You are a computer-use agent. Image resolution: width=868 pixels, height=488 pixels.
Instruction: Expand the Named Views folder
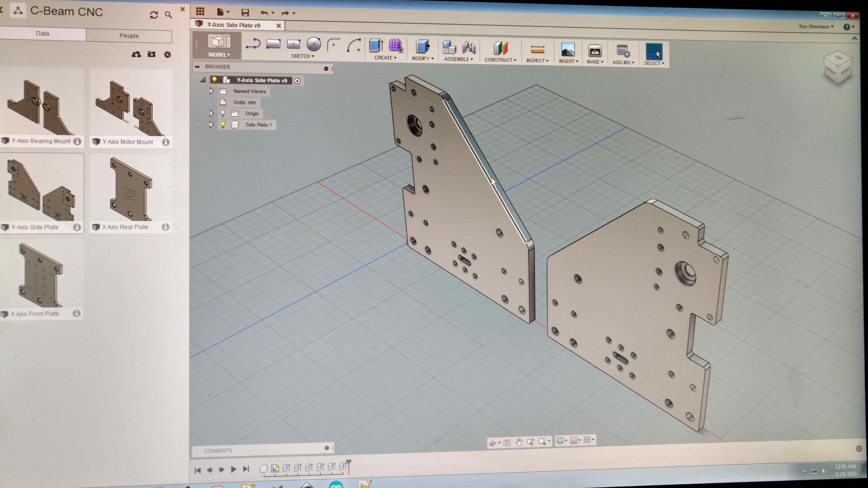211,91
